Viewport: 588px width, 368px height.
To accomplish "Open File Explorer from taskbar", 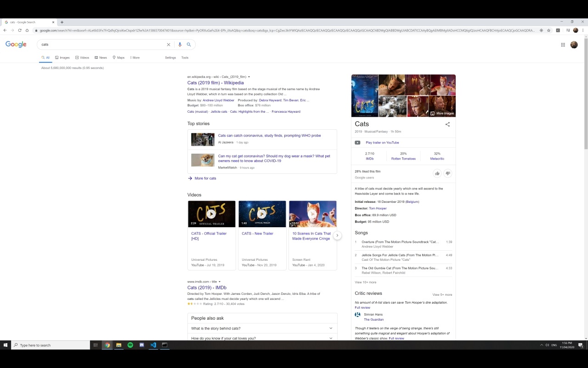I will (119, 345).
